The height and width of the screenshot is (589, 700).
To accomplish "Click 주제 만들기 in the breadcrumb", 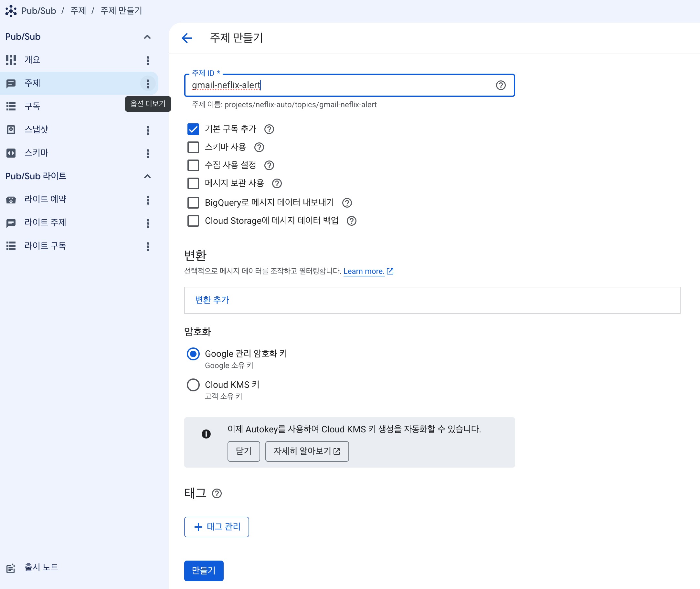I will (x=121, y=11).
